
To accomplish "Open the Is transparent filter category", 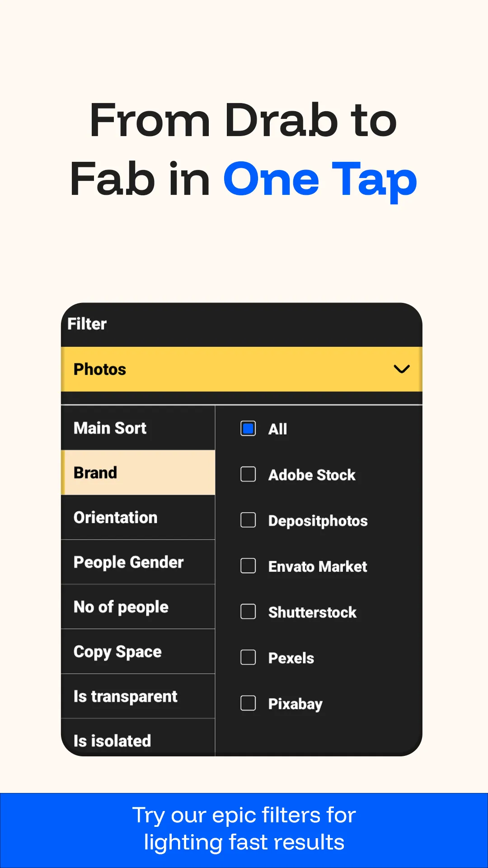I will point(138,696).
